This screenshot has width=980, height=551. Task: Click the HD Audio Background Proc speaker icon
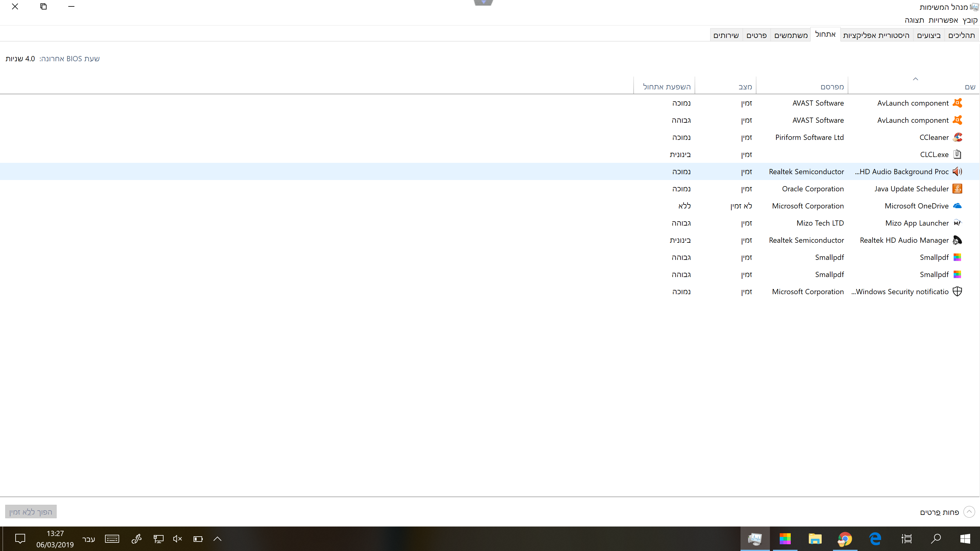pyautogui.click(x=957, y=171)
